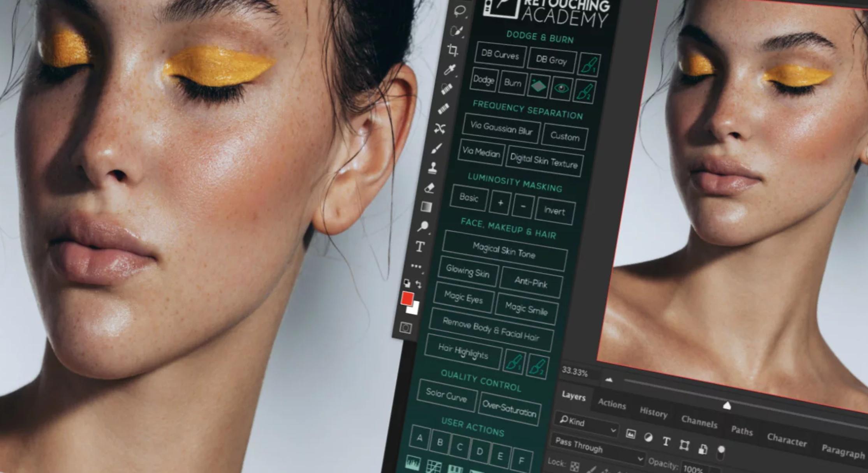This screenshot has width=868, height=473.
Task: Select the Lasso tool
Action: pos(460,11)
